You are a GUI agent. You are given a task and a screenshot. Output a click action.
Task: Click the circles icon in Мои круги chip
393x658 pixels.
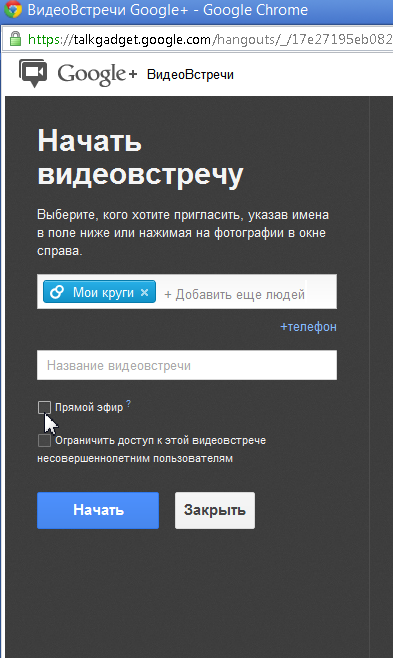[x=57, y=292]
